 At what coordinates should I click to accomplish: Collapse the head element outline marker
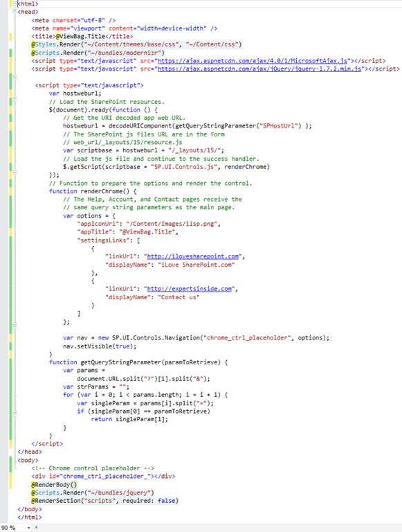pos(15,12)
